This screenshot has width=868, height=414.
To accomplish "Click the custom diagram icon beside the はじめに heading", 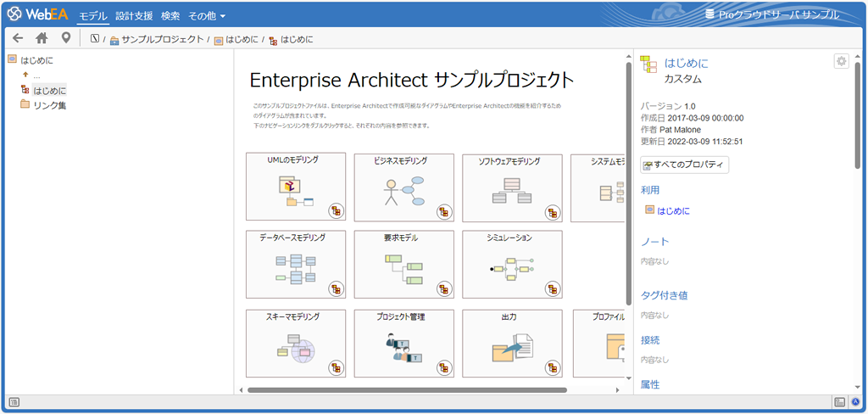I will point(648,64).
